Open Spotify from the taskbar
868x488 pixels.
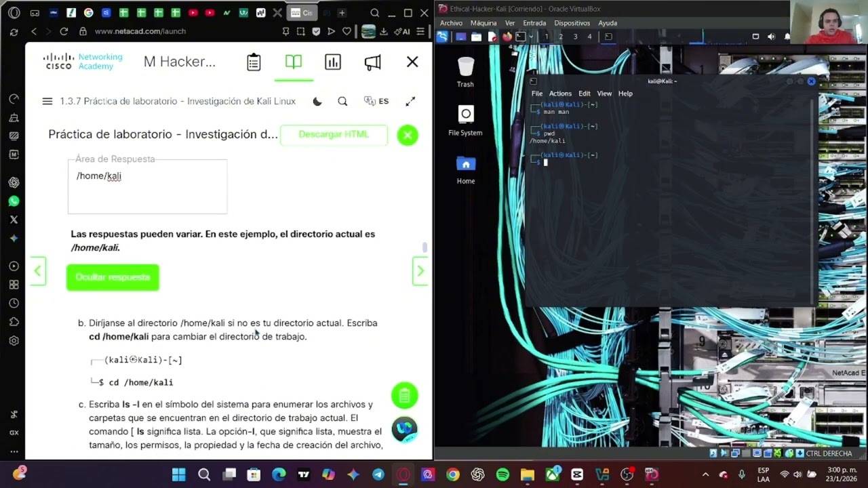[502, 474]
